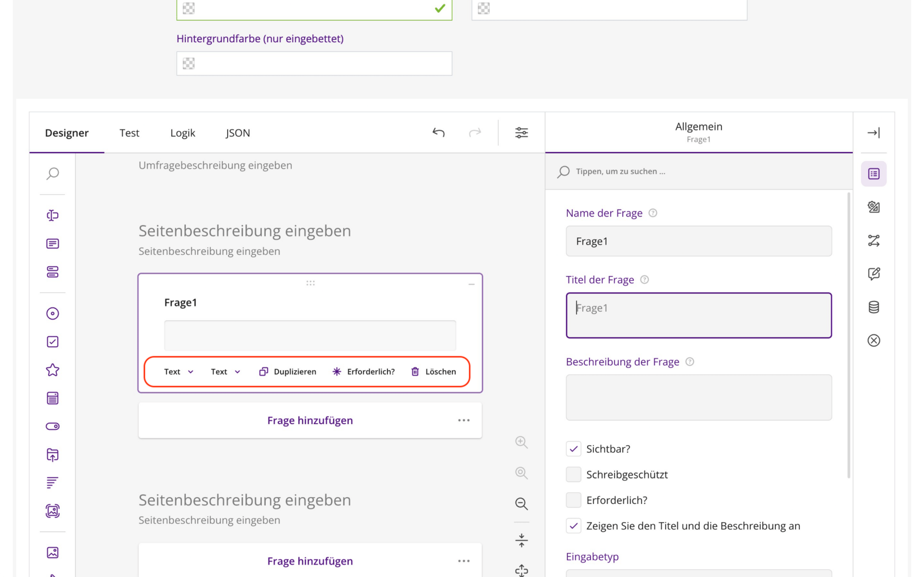Open the first Text type dropdown
Screen dimensions: 924x577
(x=179, y=372)
